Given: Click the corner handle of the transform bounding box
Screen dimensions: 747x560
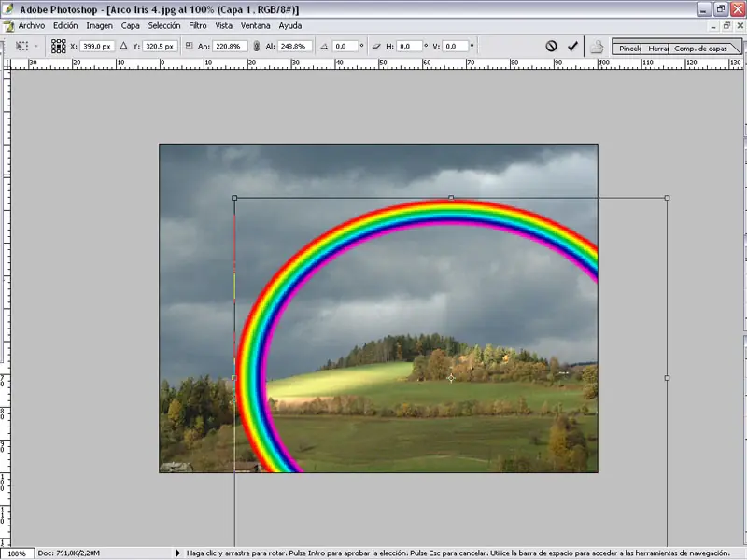Looking at the screenshot, I should (x=667, y=197).
